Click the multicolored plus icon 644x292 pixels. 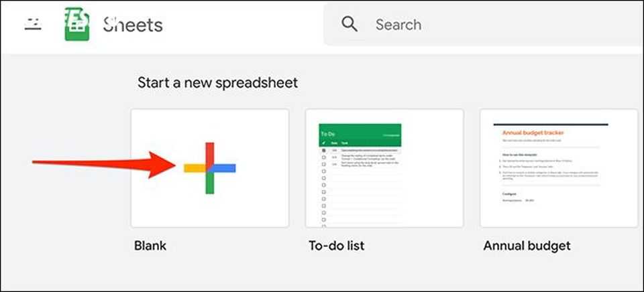[209, 168]
